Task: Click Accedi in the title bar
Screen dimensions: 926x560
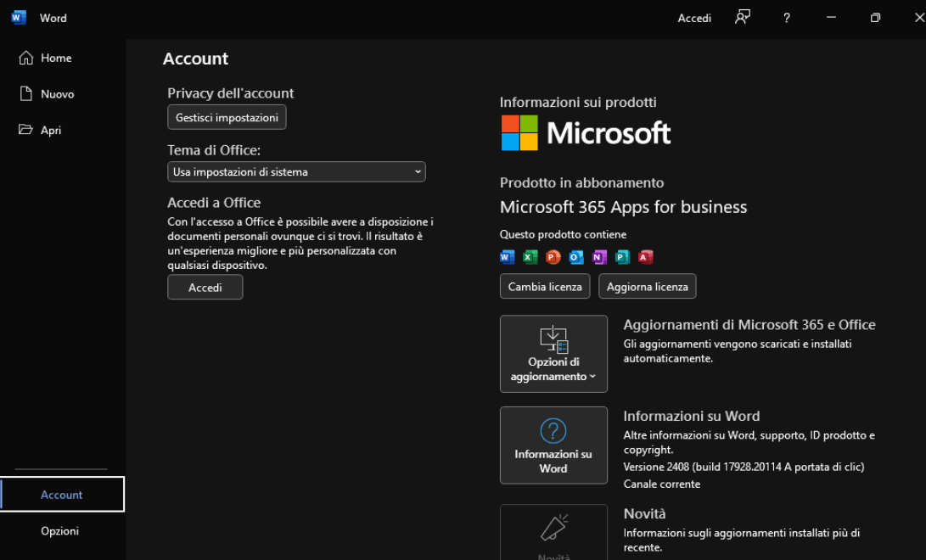Action: coord(694,19)
